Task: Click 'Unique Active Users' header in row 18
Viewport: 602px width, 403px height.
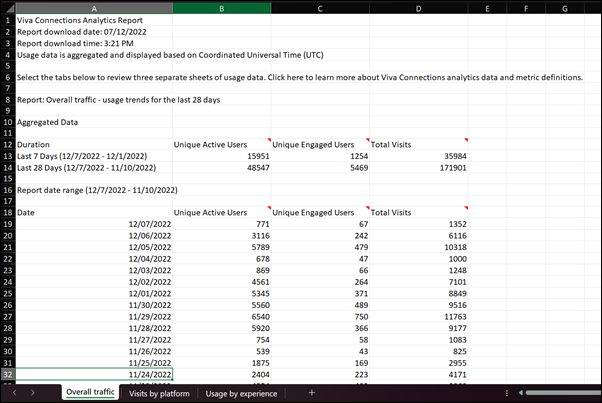Action: [x=222, y=213]
